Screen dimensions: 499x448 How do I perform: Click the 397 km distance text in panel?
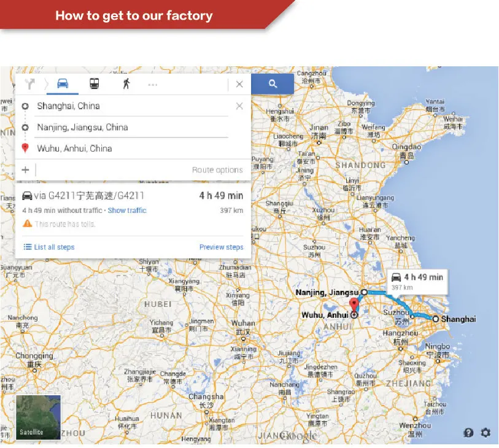pos(231,210)
